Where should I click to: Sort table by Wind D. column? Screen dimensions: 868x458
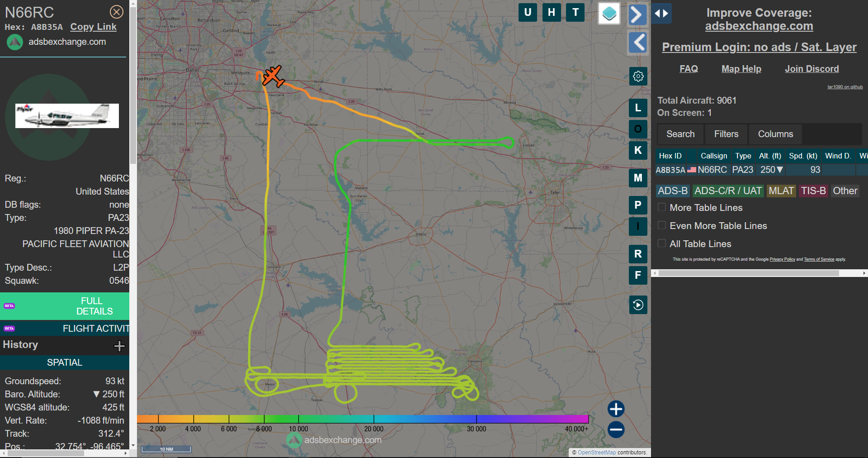[838, 156]
